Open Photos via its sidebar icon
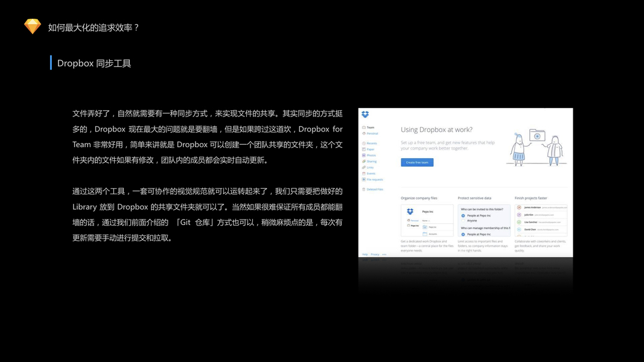The width and height of the screenshot is (644, 362). coord(364,155)
